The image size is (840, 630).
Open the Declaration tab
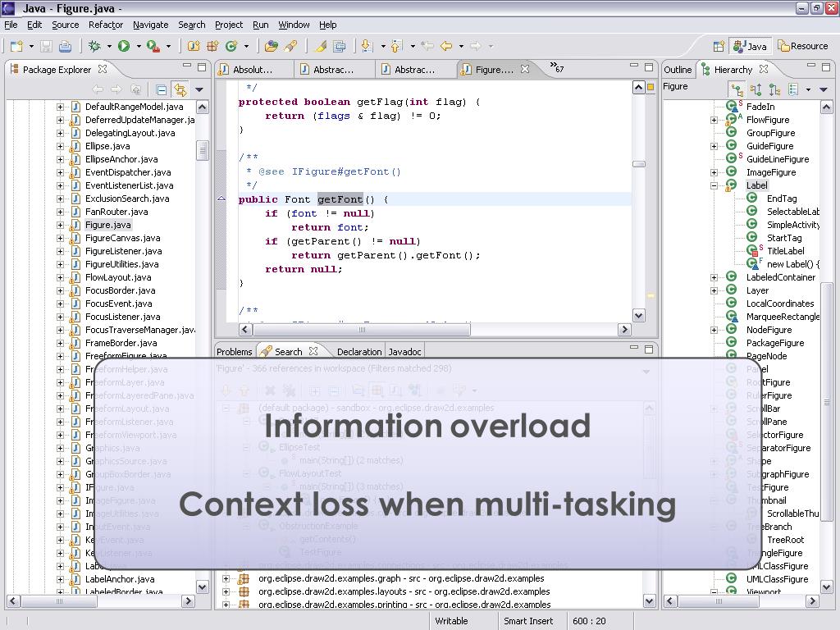[x=359, y=352]
